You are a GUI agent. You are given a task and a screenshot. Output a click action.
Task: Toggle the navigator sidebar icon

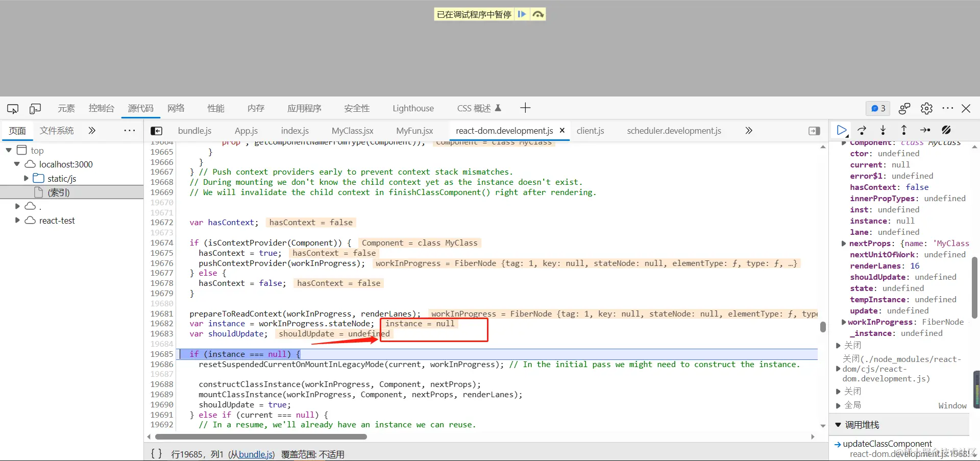coord(157,131)
